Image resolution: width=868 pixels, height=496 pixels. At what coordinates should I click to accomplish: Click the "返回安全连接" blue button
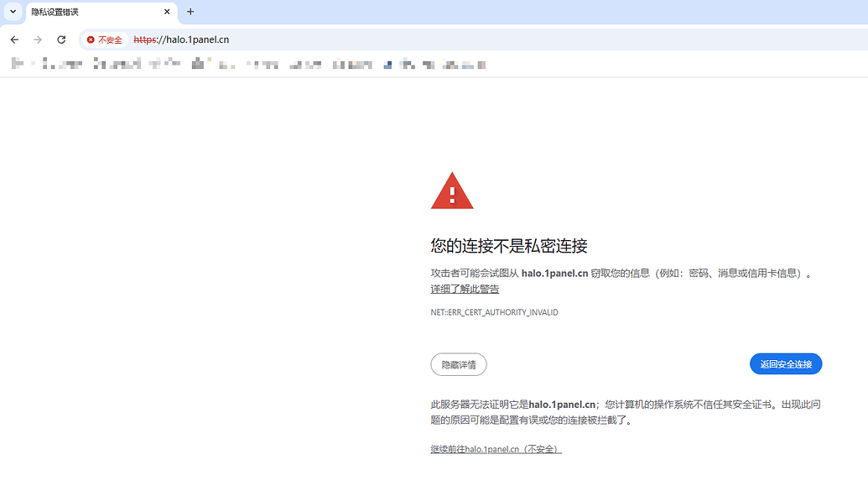(785, 363)
